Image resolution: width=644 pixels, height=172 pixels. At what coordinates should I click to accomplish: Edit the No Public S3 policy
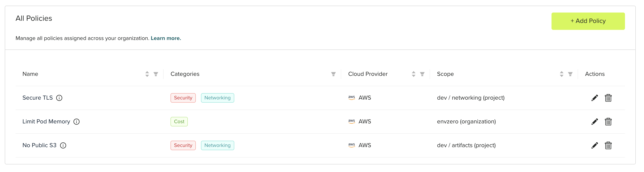coord(595,145)
